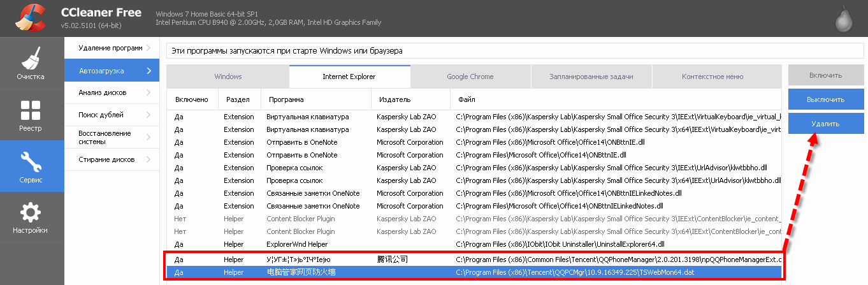
Task: Select the TSWebMon64.dat row
Action: 474,272
